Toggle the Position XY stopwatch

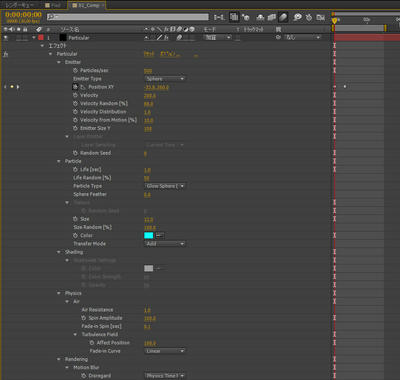click(x=75, y=87)
